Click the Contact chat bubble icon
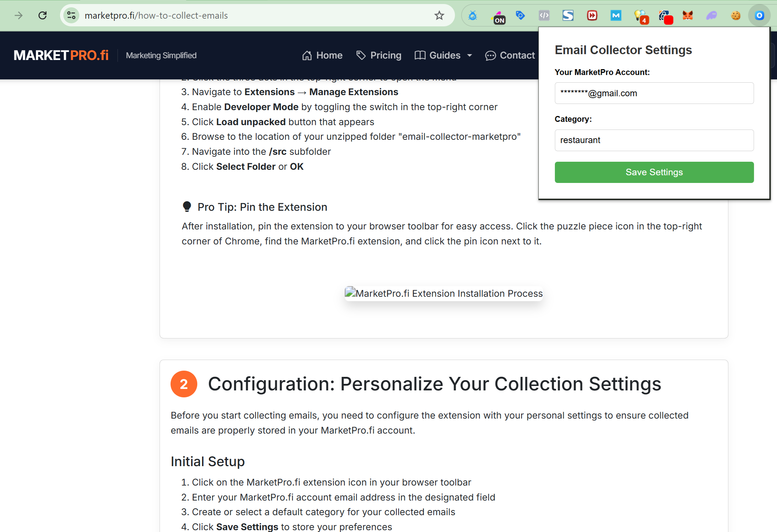 pos(490,56)
